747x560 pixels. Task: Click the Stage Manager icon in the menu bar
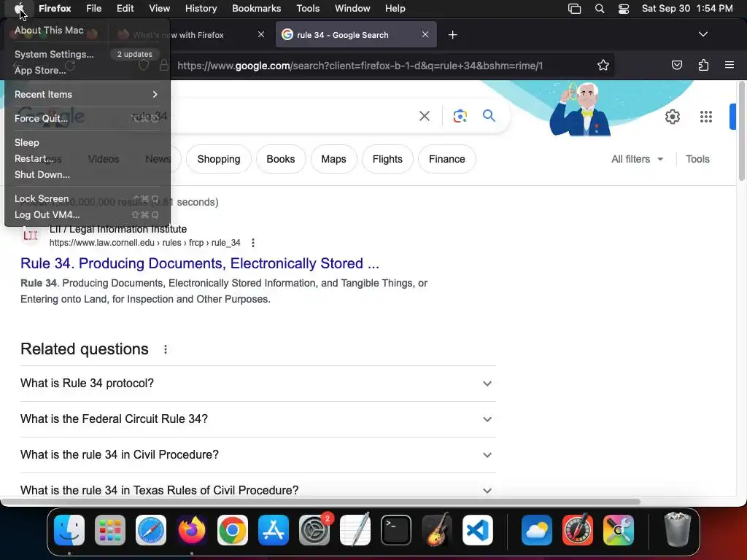tap(575, 9)
